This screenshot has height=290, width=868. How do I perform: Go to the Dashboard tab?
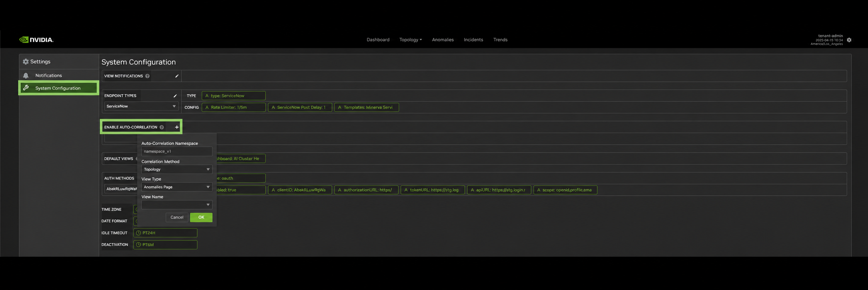(378, 40)
